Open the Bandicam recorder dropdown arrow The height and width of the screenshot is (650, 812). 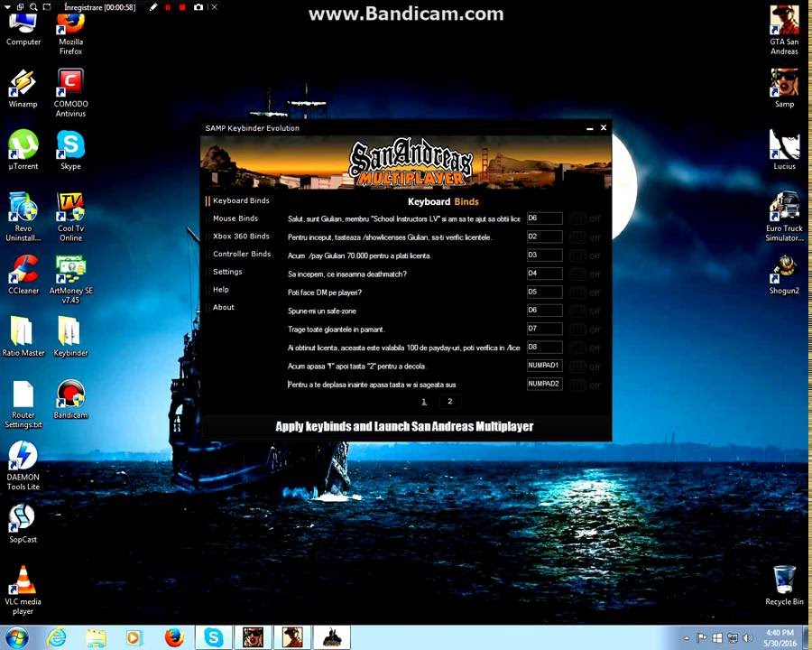pos(7,7)
